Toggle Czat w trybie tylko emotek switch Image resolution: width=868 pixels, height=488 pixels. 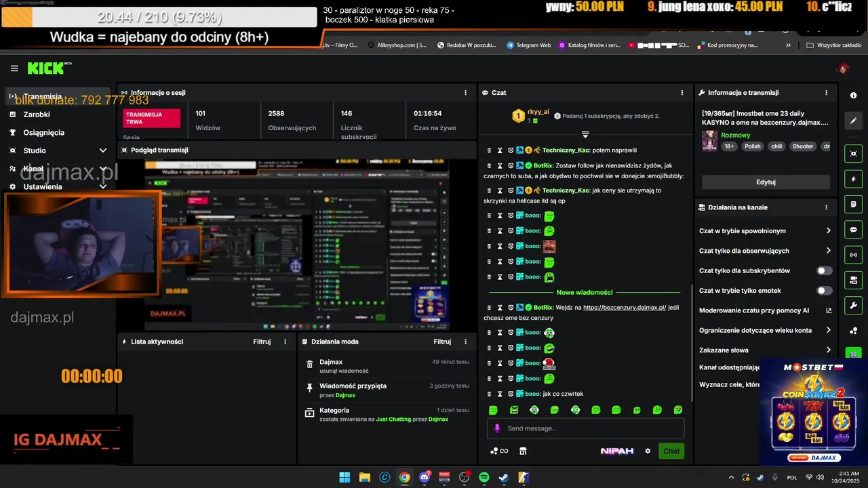tap(825, 291)
